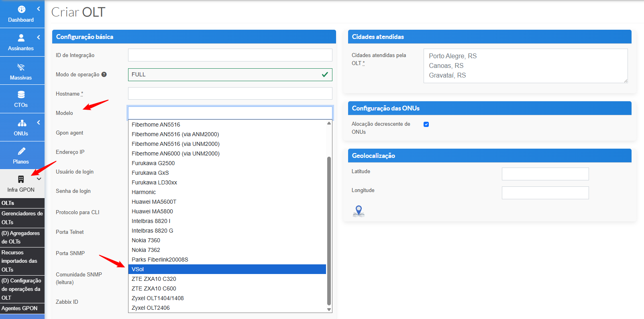This screenshot has height=319, width=644.
Task: Toggle Alocação decrescente de ONUs checkbox
Action: tap(426, 124)
